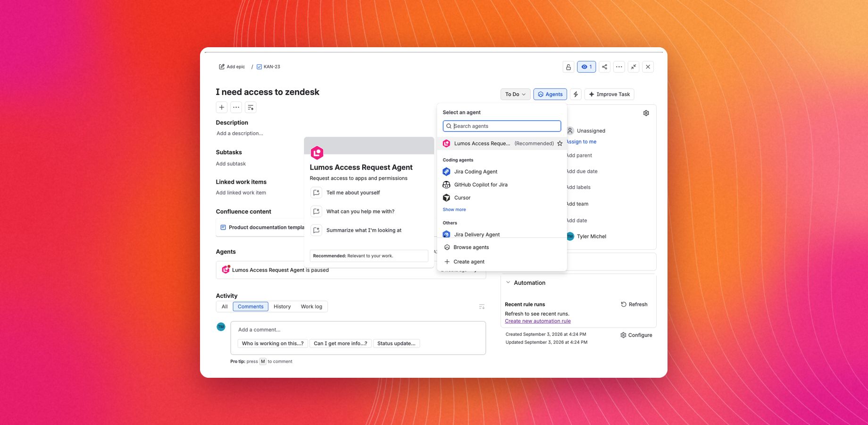Click the TM avatar beside comment box
Image resolution: width=868 pixels, height=425 pixels.
coord(221,327)
